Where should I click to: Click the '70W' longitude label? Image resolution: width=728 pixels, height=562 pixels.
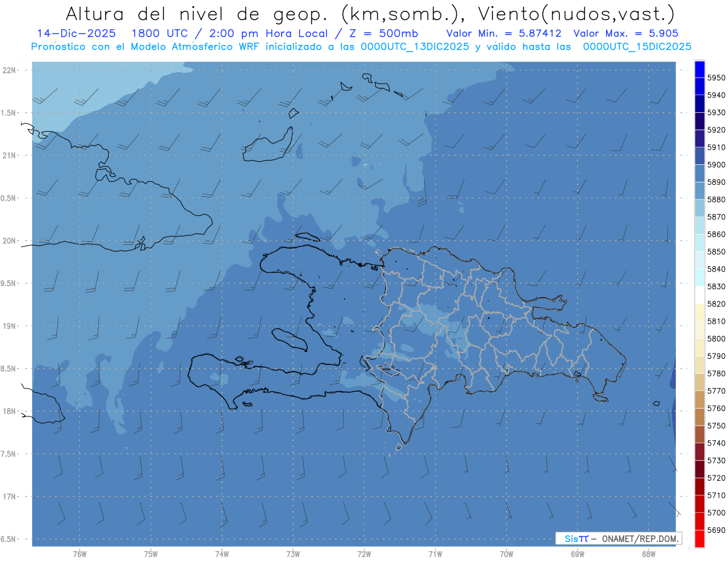pos(506,554)
